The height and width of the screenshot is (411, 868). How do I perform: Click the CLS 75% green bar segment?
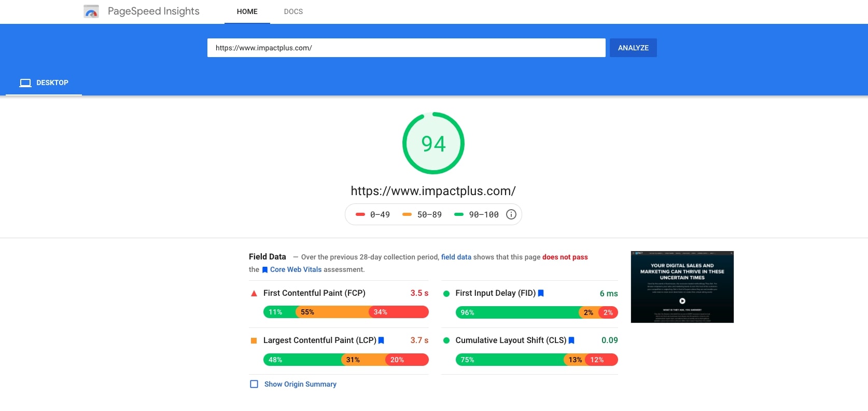point(510,360)
